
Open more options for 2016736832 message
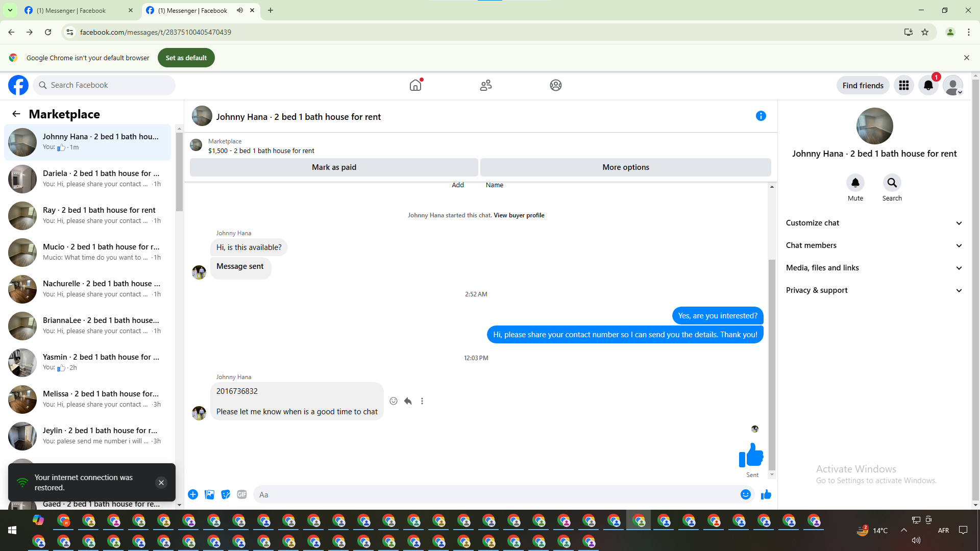[422, 401]
